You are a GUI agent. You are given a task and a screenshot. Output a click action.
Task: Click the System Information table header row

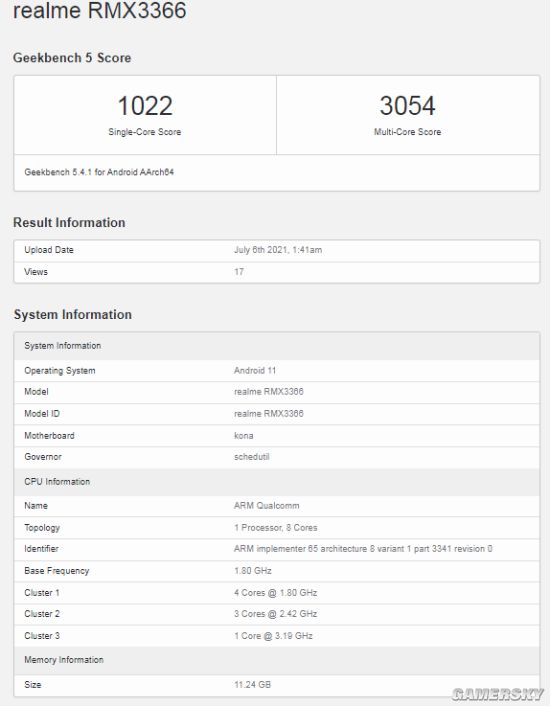click(x=277, y=346)
